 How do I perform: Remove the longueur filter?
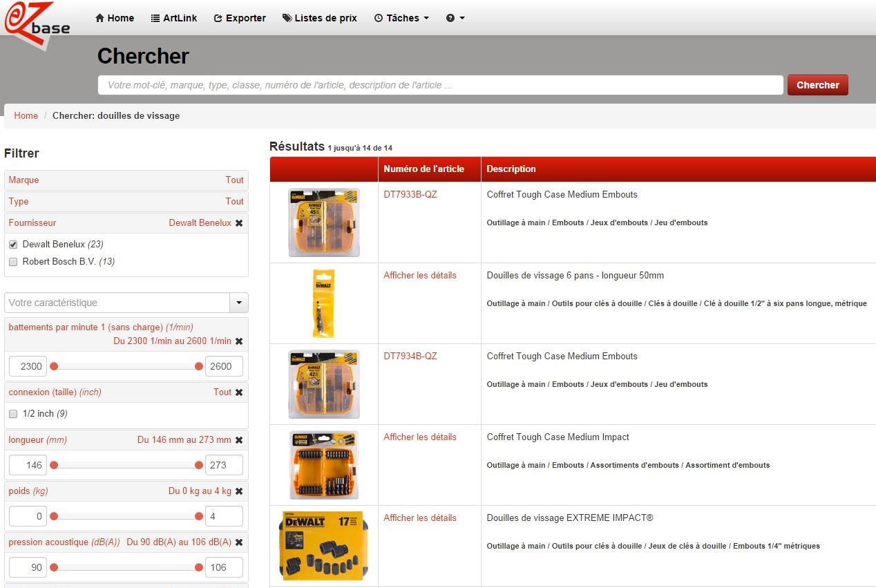(239, 440)
